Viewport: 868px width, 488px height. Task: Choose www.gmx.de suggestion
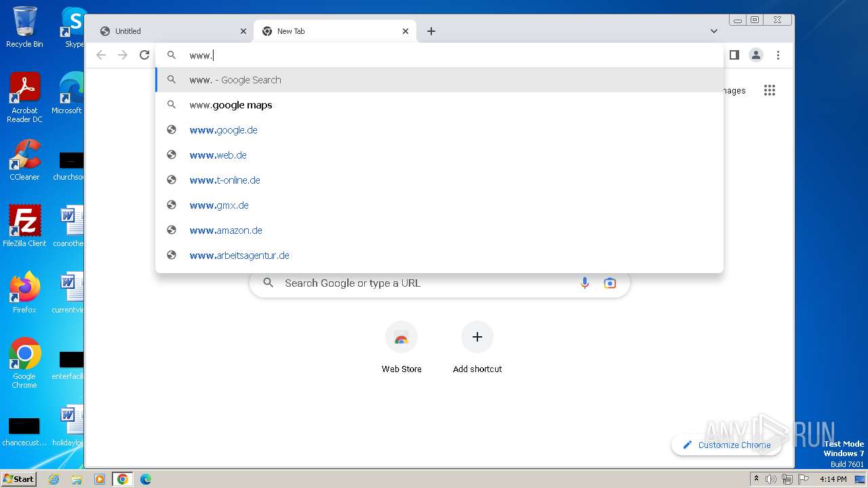[439, 205]
